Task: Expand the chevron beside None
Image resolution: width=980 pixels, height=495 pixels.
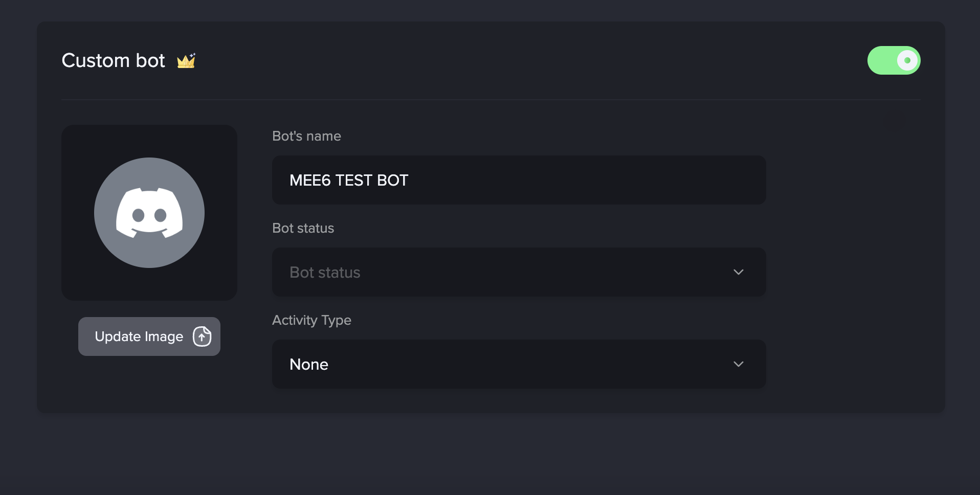Action: pyautogui.click(x=739, y=364)
